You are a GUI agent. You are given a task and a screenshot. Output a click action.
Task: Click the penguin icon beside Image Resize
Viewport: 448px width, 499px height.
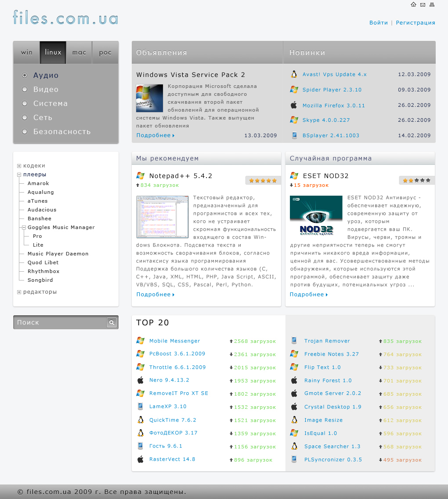tap(294, 420)
